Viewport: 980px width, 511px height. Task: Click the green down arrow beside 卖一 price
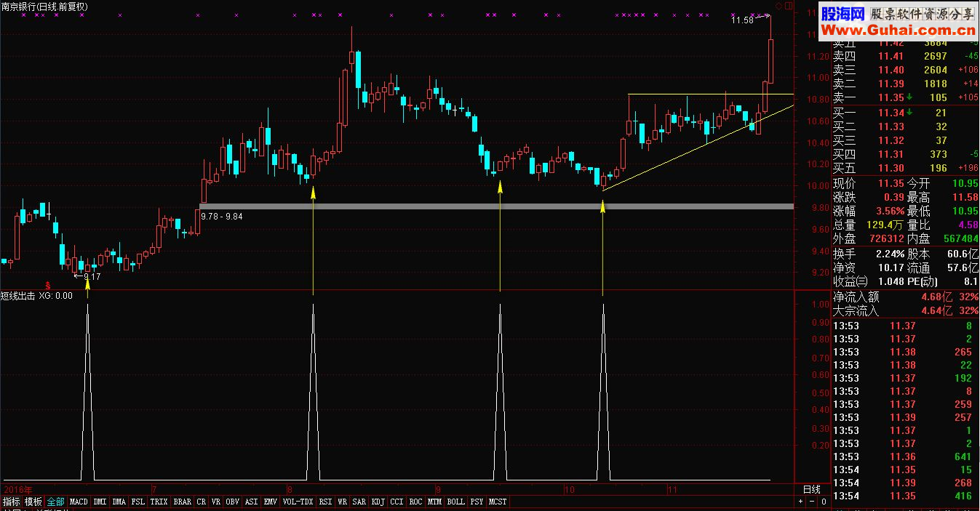910,97
